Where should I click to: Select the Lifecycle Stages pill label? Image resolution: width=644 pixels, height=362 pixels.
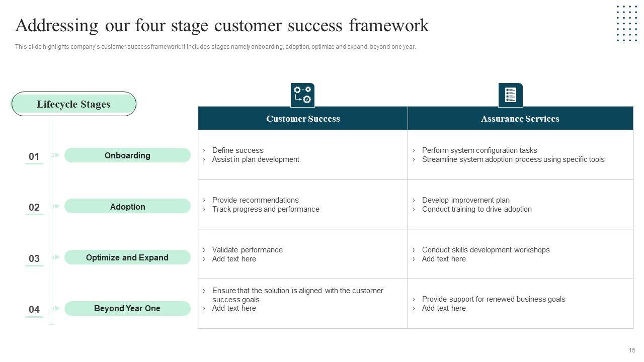pos(73,104)
